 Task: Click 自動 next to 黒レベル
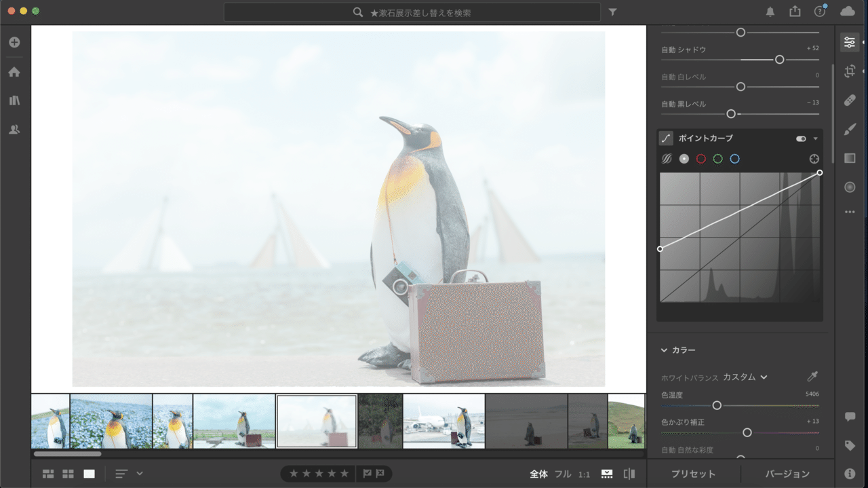[668, 104]
